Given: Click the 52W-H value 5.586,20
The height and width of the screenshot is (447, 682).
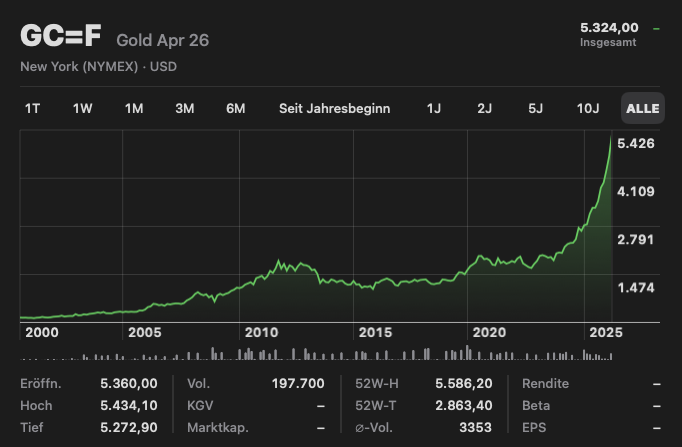Looking at the screenshot, I should point(464,384).
